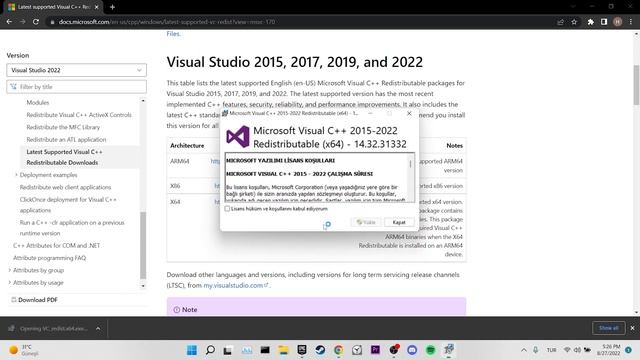Focus the Filter by title field

coord(76,87)
